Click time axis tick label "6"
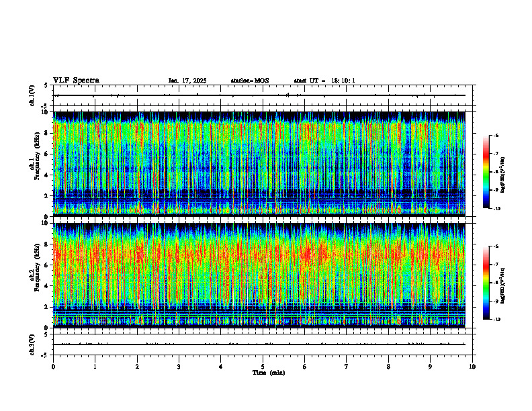 (x=305, y=367)
